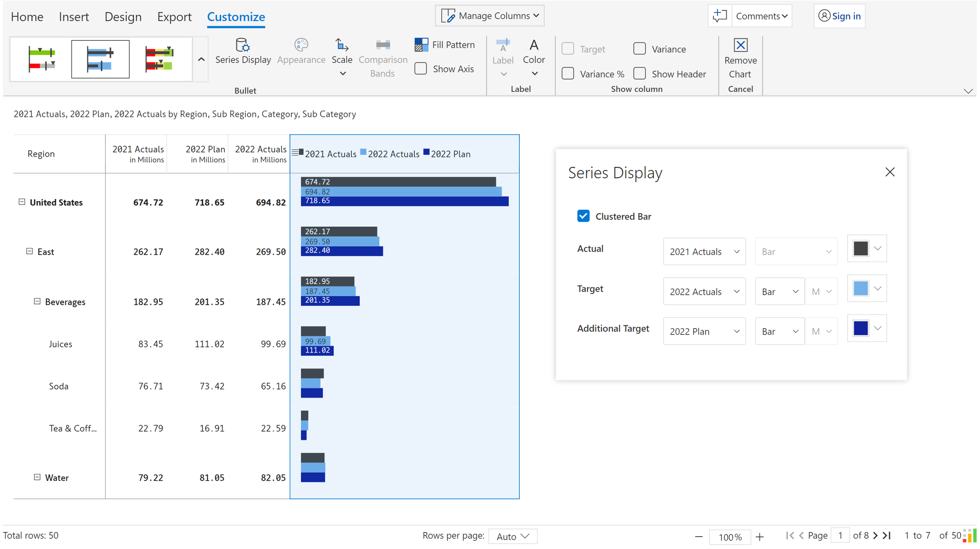Open Series Display settings icon
The image size is (980, 549).
point(243,45)
